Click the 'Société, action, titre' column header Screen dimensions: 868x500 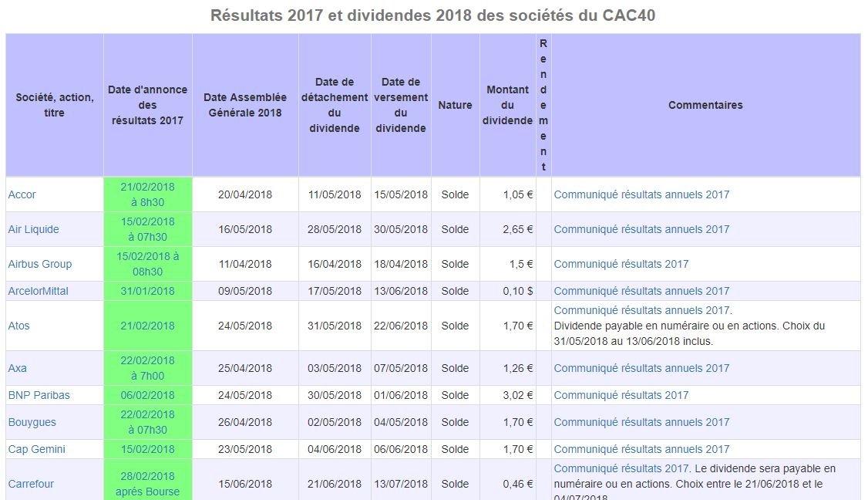tap(54, 105)
